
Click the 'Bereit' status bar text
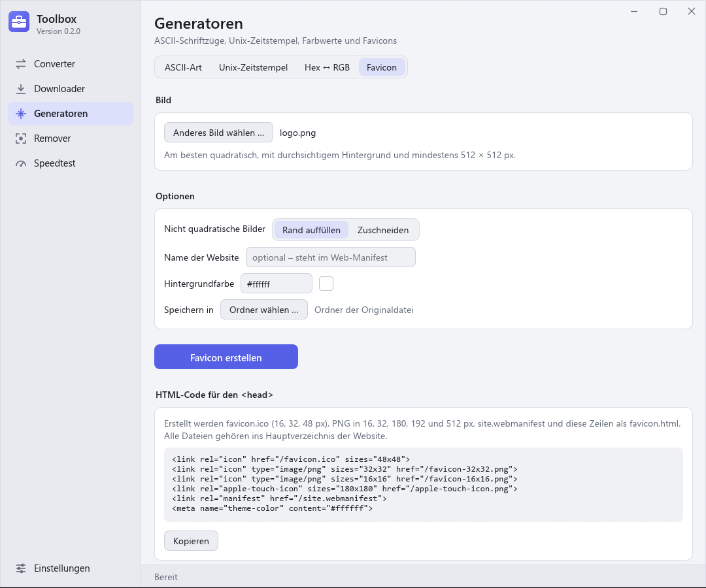[165, 577]
